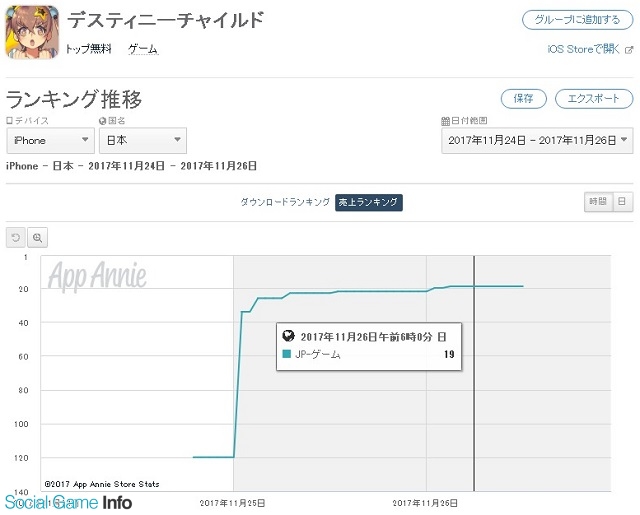Click the 保存 button
Image resolution: width=640 pixels, height=515 pixels.
tap(524, 99)
